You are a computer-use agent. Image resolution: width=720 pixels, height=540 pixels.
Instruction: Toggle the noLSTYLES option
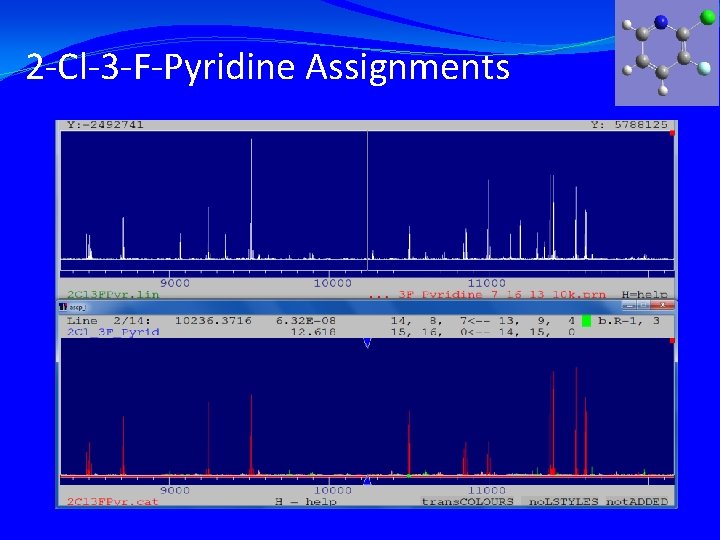point(563,501)
